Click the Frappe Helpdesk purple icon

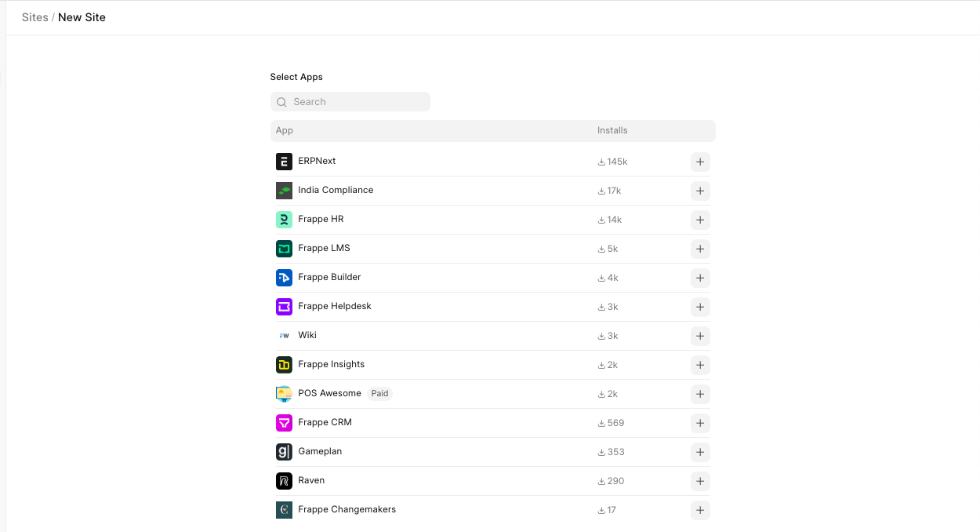coord(284,307)
